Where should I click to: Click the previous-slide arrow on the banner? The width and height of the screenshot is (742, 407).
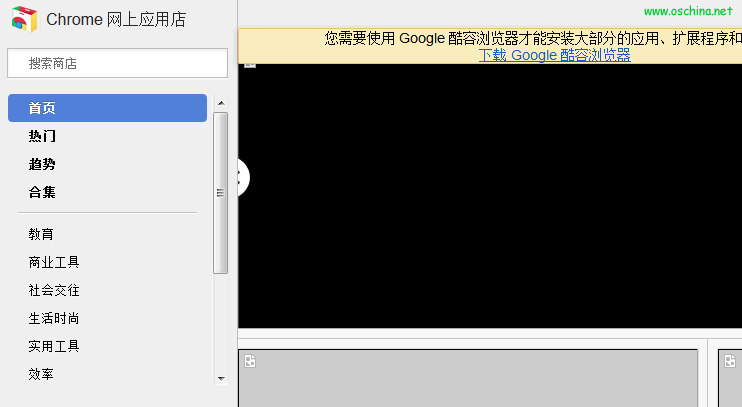243,178
